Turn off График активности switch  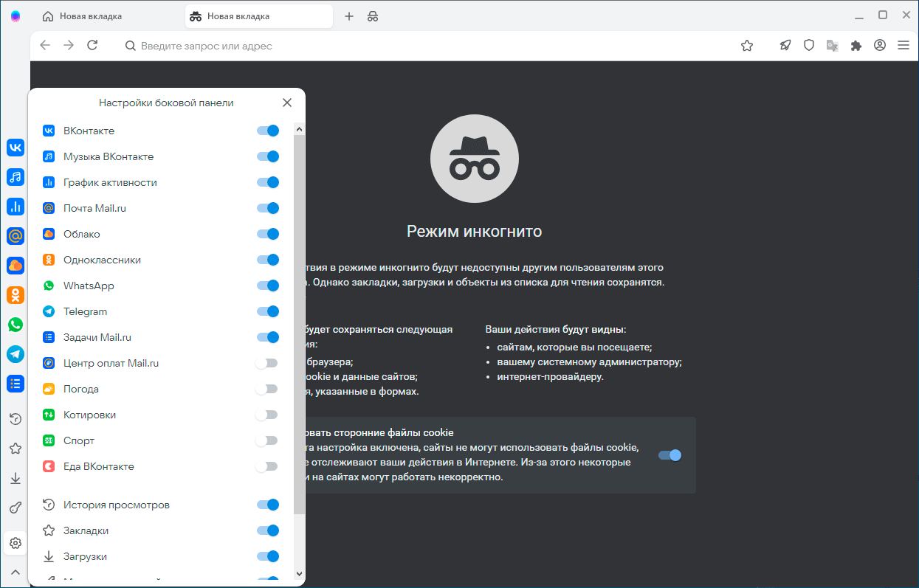(x=268, y=182)
